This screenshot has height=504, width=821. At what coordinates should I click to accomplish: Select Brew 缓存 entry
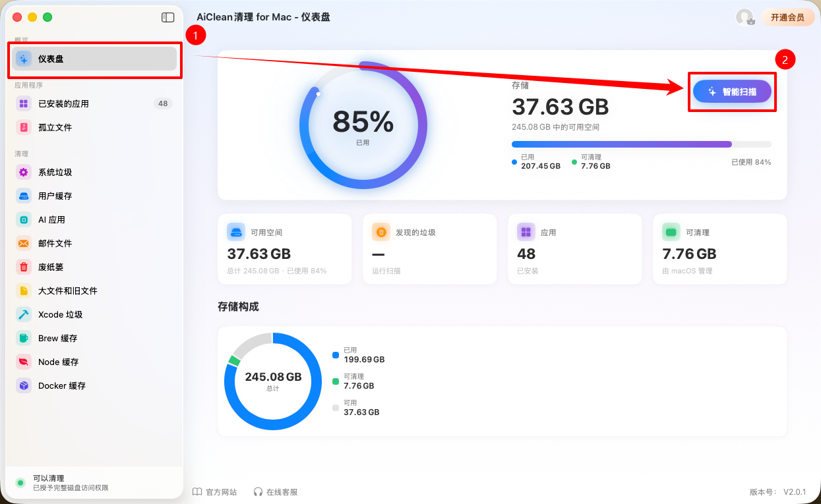(x=94, y=338)
